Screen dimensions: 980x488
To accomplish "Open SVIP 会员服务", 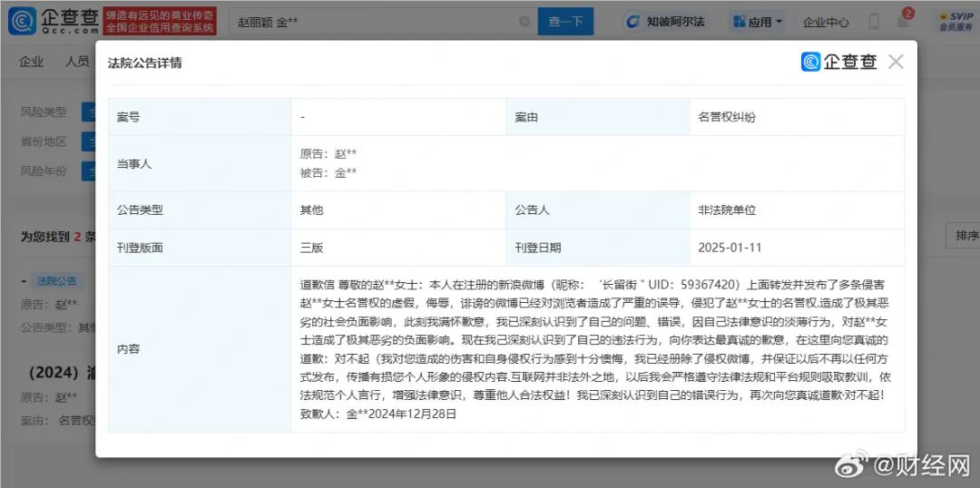I will point(955,22).
